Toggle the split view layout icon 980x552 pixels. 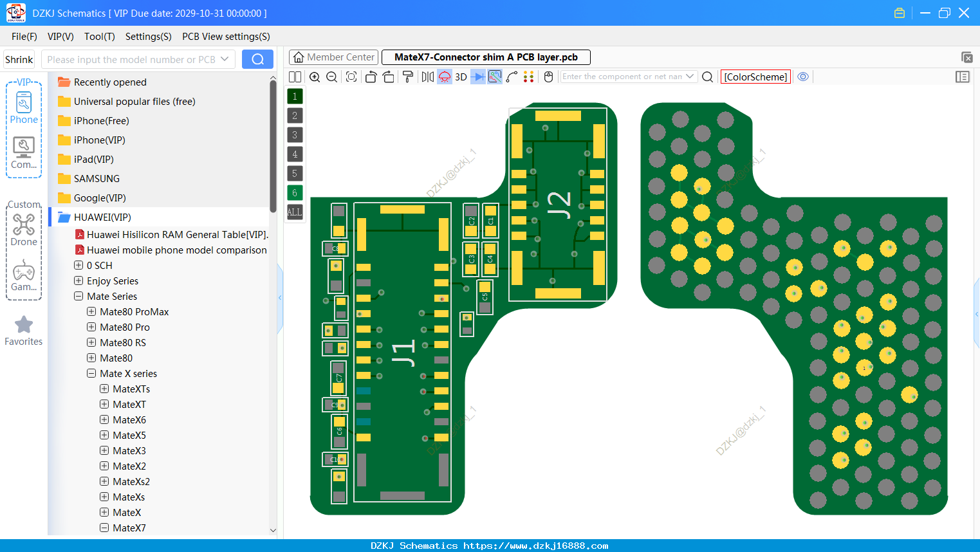click(295, 77)
